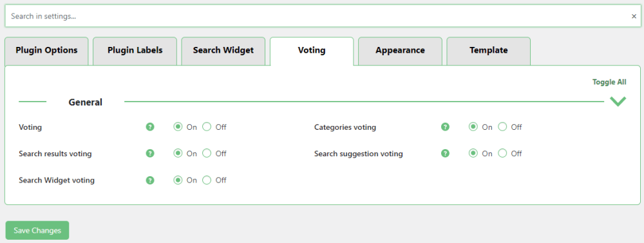Image resolution: width=644 pixels, height=243 pixels.
Task: Open the Plugin Labels tab
Action: click(x=135, y=51)
